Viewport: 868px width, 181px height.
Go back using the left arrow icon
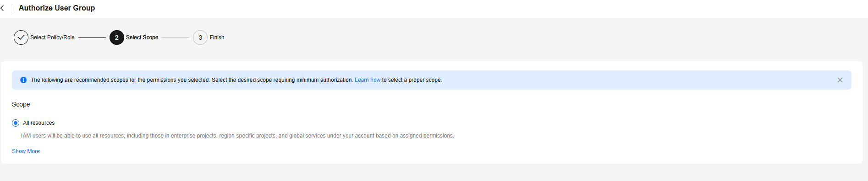3,8
